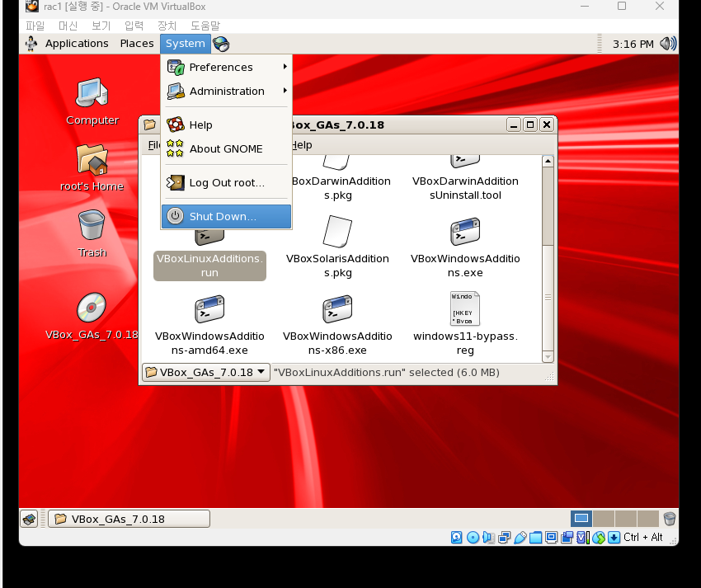Select VBoxSolarisAdditions.pkg file icon
The width and height of the screenshot is (701, 588).
coord(337,231)
